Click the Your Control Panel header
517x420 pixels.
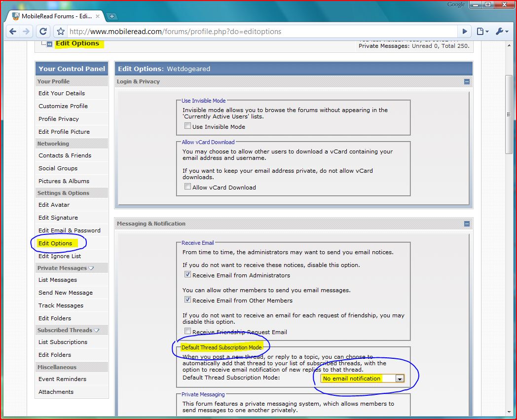[x=72, y=69]
